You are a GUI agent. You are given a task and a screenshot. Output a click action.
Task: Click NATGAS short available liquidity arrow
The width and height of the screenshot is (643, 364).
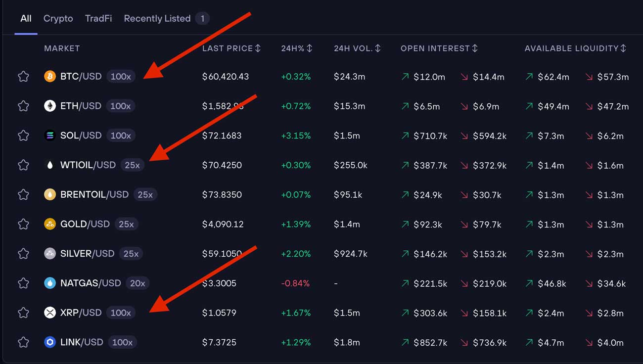coord(589,283)
